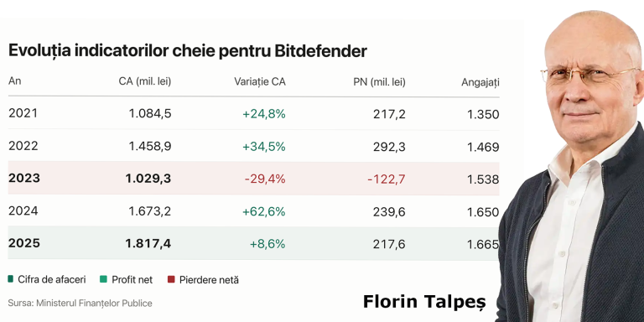Select the An column header

pyautogui.click(x=15, y=80)
